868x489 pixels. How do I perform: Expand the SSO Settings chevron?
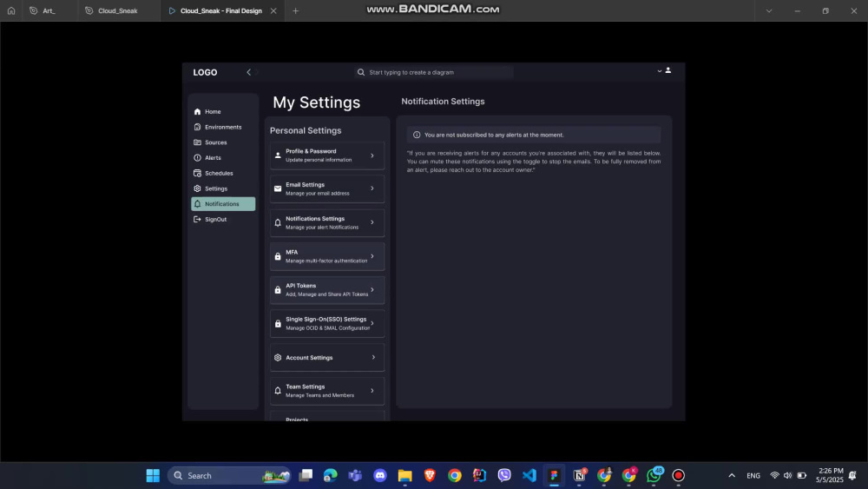(372, 323)
